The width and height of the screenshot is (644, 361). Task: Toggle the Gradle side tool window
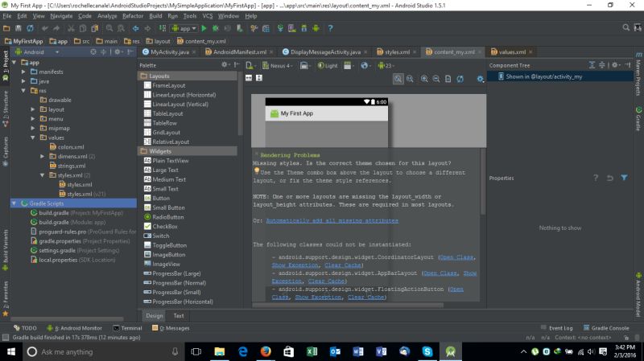tap(638, 119)
